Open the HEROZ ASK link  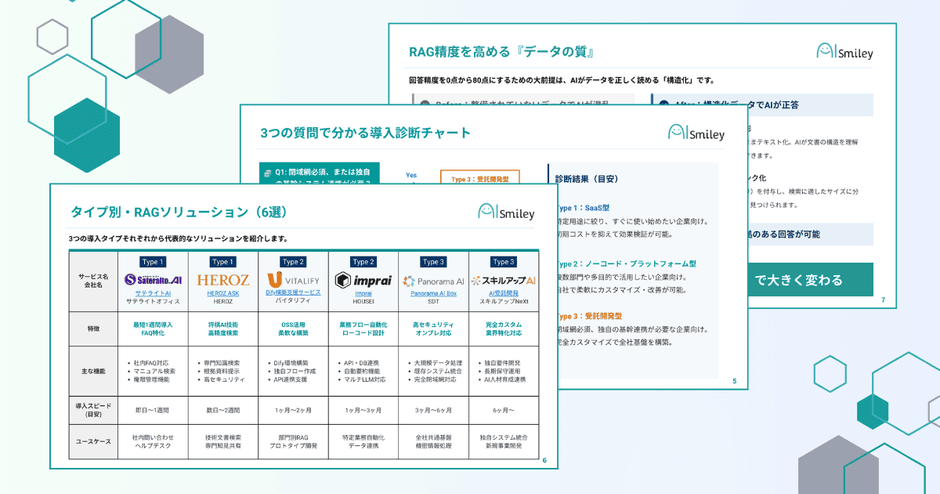(223, 294)
